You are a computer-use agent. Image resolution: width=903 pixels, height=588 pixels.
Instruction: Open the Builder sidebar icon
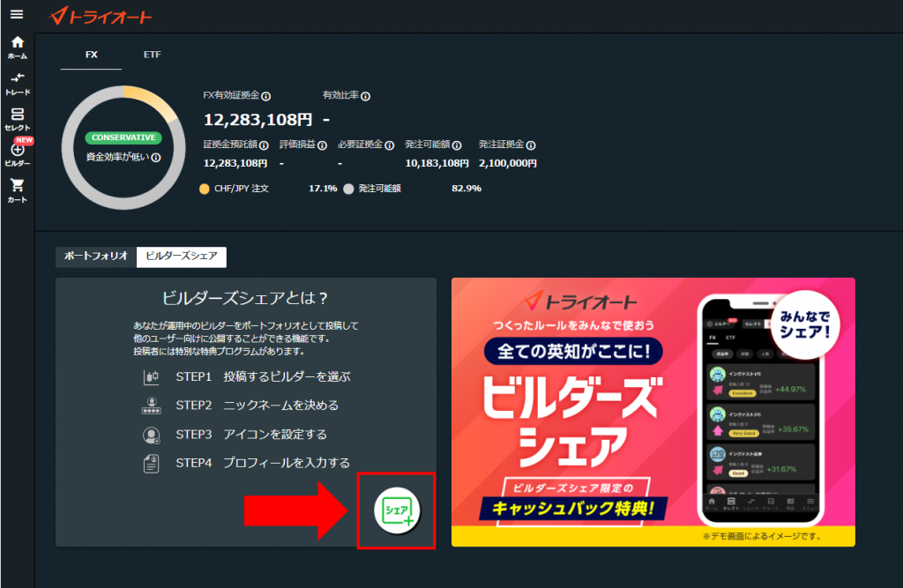pyautogui.click(x=17, y=154)
